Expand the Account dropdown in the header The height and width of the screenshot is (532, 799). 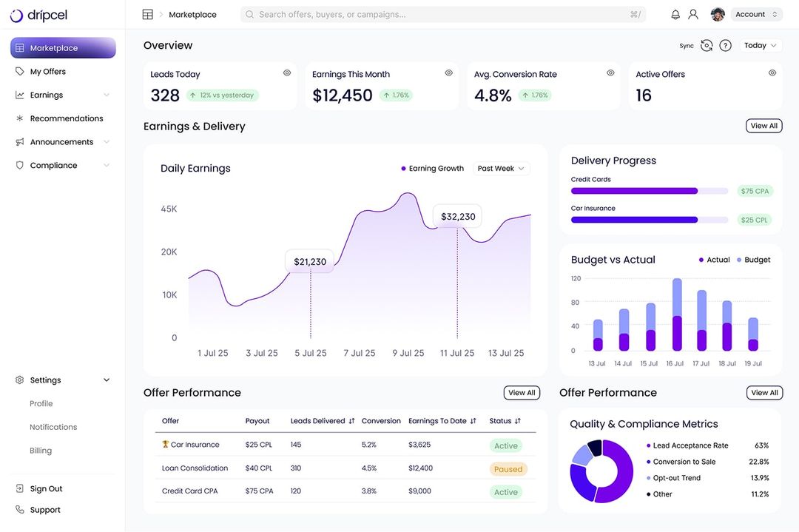[756, 13]
